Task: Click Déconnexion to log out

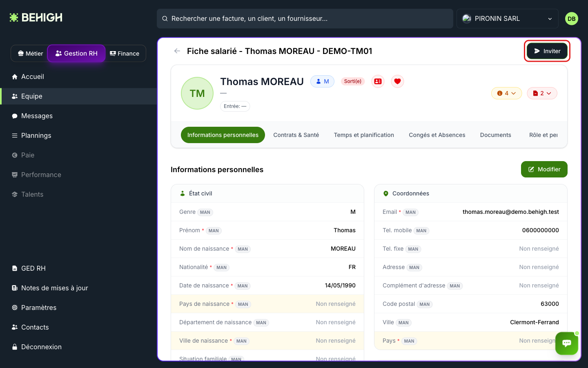Action: coord(78,347)
